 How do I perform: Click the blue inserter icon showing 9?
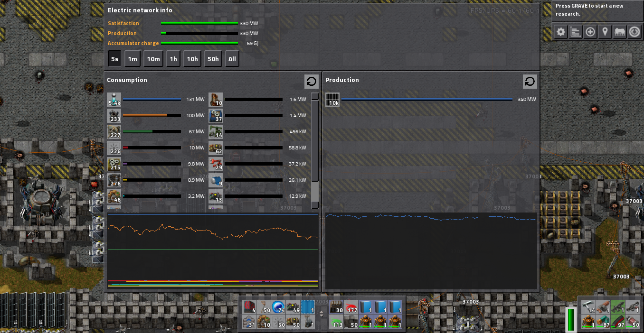(216, 180)
